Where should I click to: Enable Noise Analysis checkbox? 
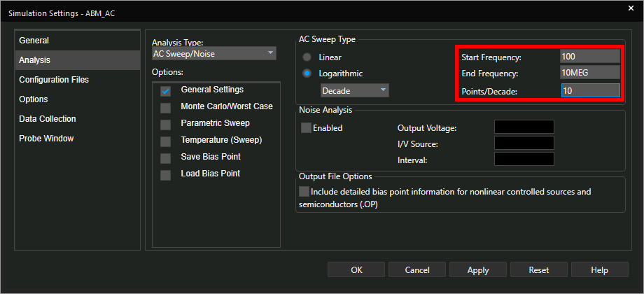click(306, 127)
